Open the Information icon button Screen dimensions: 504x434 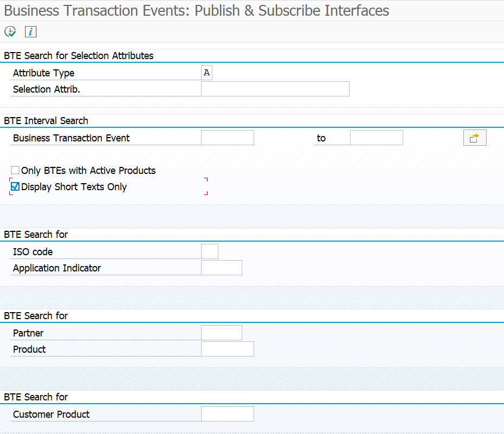tap(30, 32)
